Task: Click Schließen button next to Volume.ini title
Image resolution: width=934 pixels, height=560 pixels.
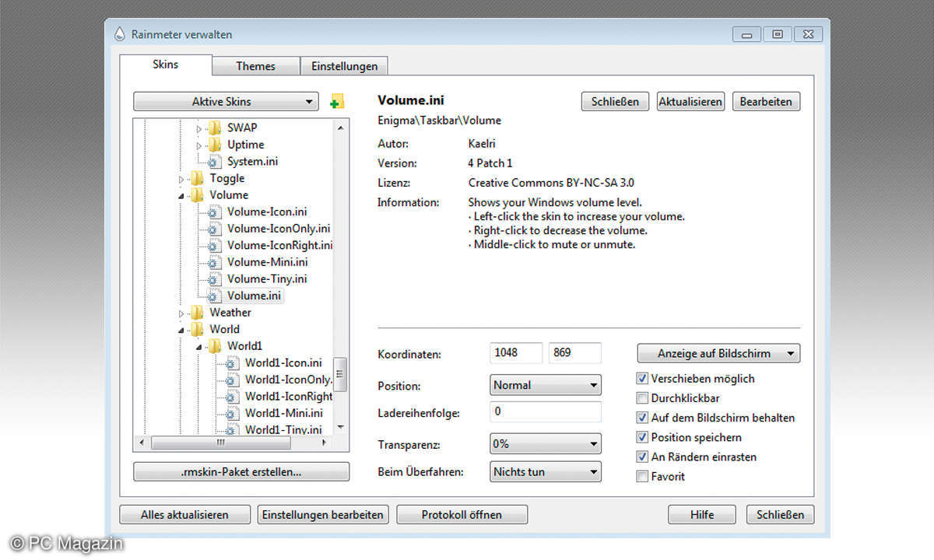Action: click(x=615, y=101)
